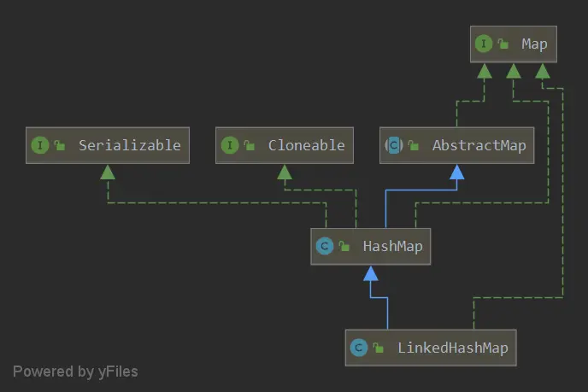Click the green lock icon beside LinkedHashMap
Image resolution: width=588 pixels, height=392 pixels.
pos(379,348)
